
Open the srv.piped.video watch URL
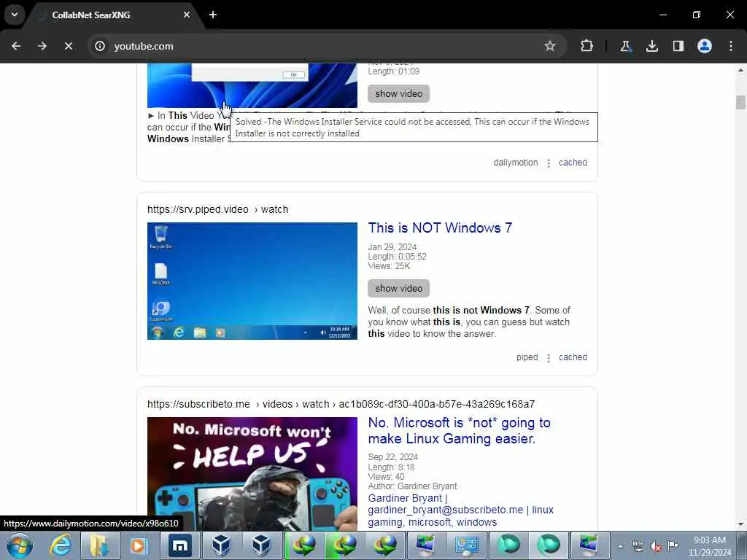217,209
